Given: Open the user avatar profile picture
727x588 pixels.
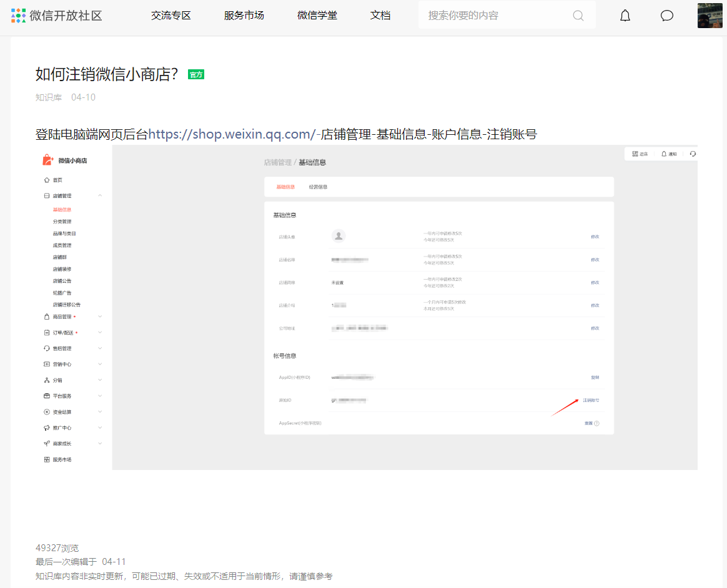Looking at the screenshot, I should click(710, 15).
